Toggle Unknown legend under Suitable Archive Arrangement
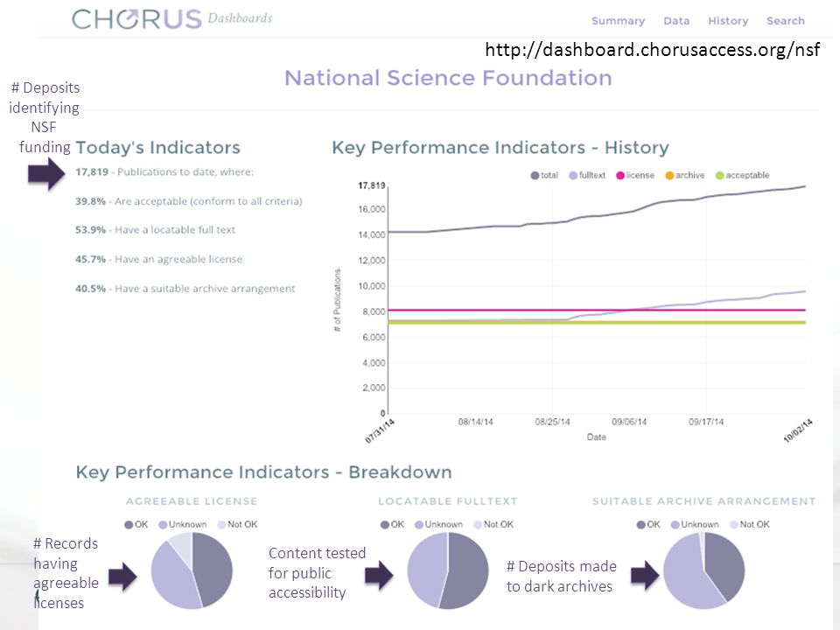This screenshot has height=630, width=840. (x=694, y=524)
